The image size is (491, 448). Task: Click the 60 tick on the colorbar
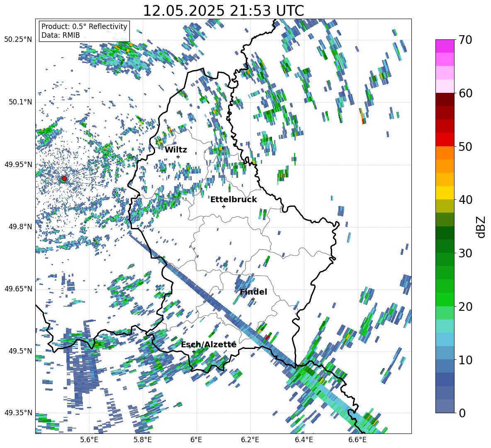coord(465,93)
